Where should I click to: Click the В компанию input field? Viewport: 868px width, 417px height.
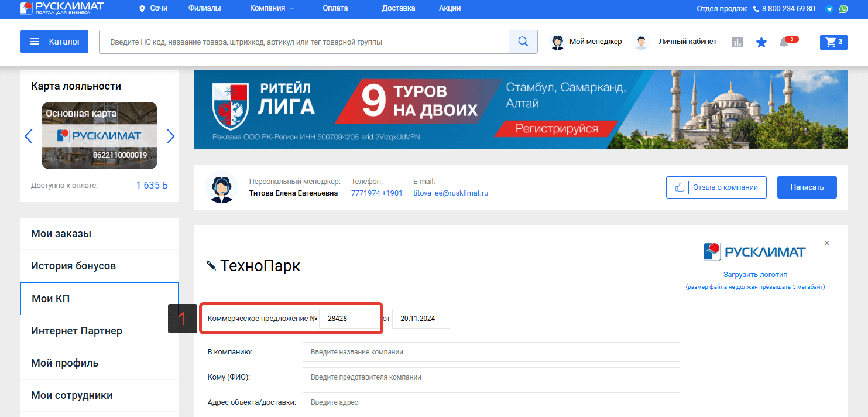491,352
